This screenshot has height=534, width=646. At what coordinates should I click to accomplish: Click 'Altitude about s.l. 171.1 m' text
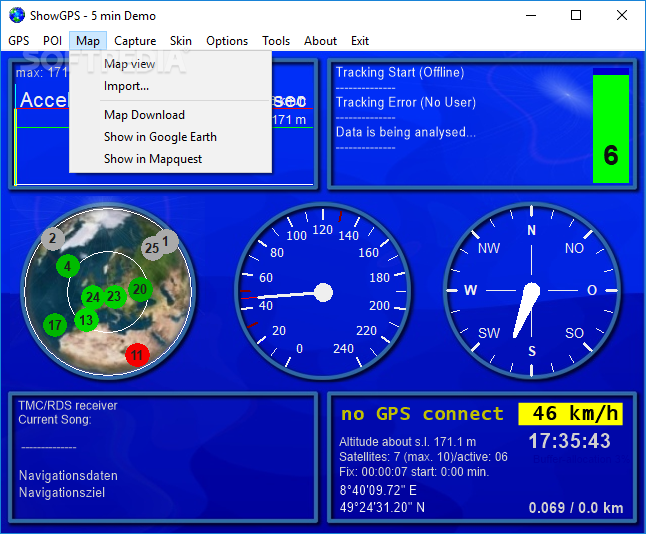point(407,442)
